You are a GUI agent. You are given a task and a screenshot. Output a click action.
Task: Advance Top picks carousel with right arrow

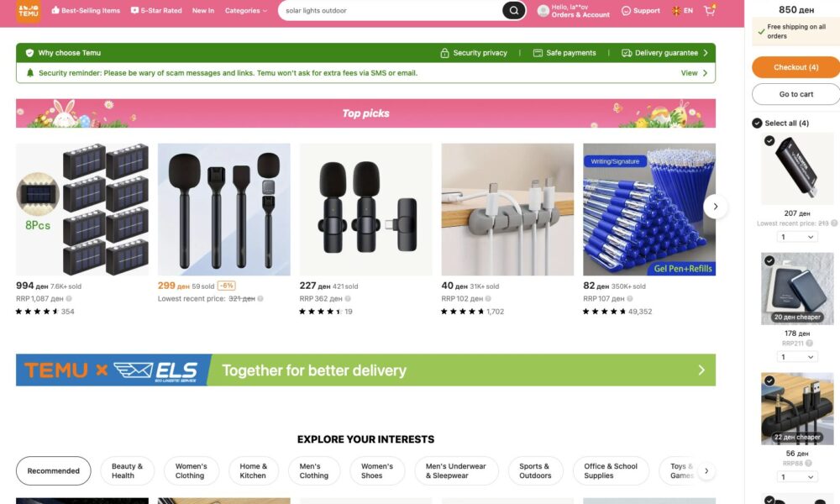[x=715, y=207]
